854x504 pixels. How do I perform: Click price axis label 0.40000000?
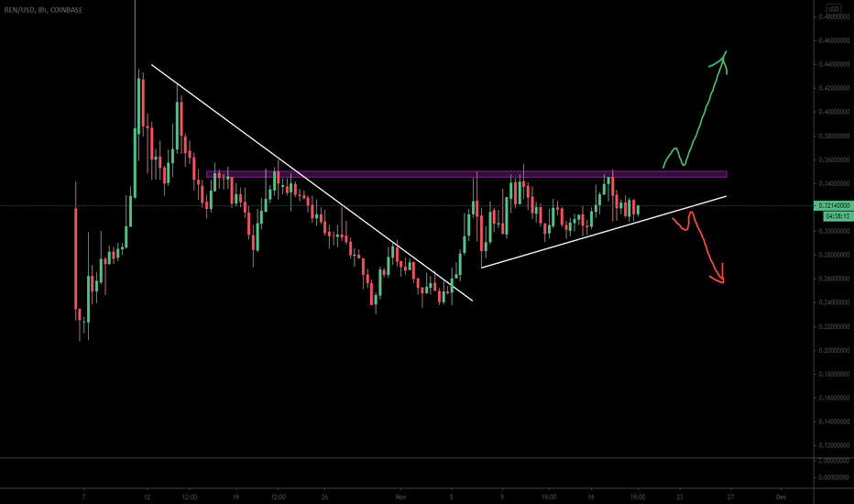point(834,112)
